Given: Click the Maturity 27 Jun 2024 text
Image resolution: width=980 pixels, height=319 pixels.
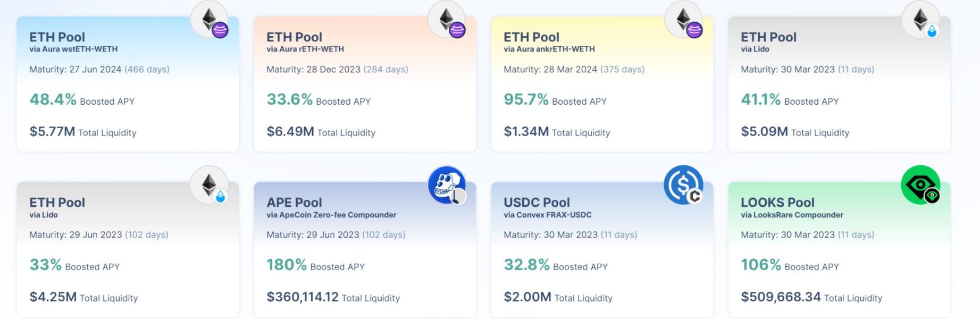Looking at the screenshot, I should click(x=75, y=69).
